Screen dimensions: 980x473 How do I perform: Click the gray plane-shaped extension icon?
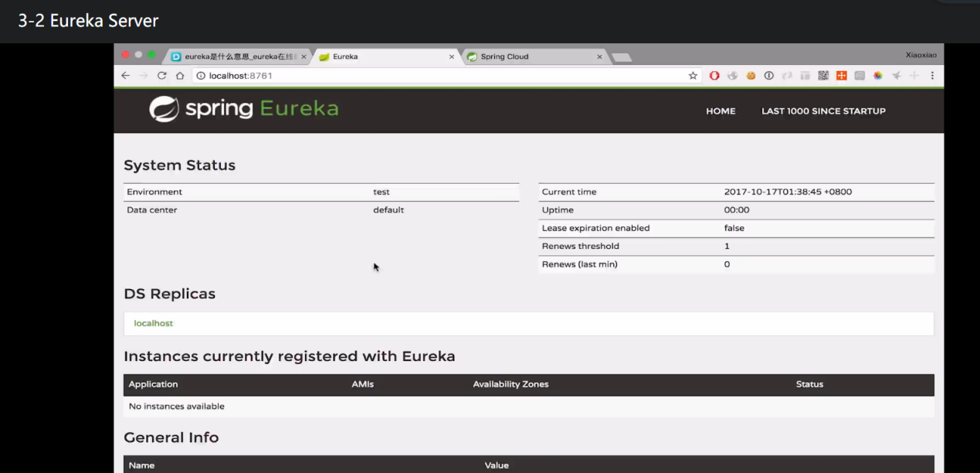point(897,76)
